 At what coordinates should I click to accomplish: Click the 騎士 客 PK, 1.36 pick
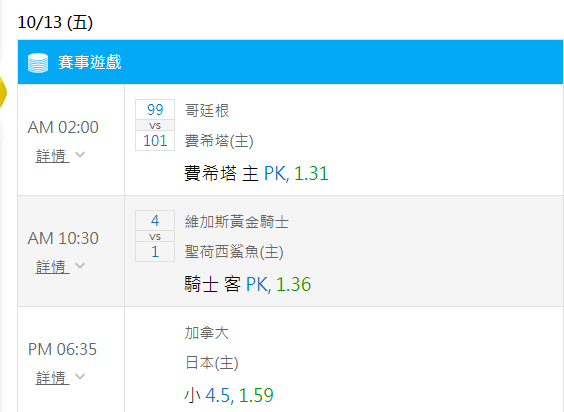[248, 284]
